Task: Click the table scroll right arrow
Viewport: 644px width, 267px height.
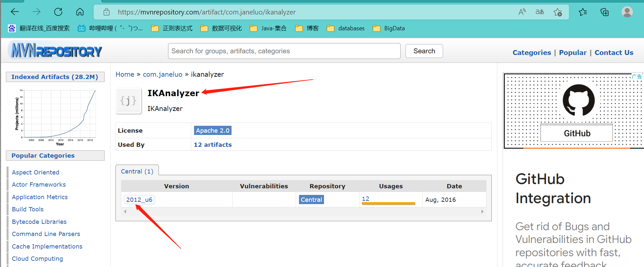Action: tap(483, 211)
